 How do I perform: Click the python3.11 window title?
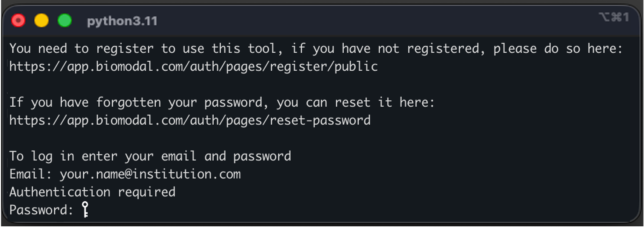point(122,21)
